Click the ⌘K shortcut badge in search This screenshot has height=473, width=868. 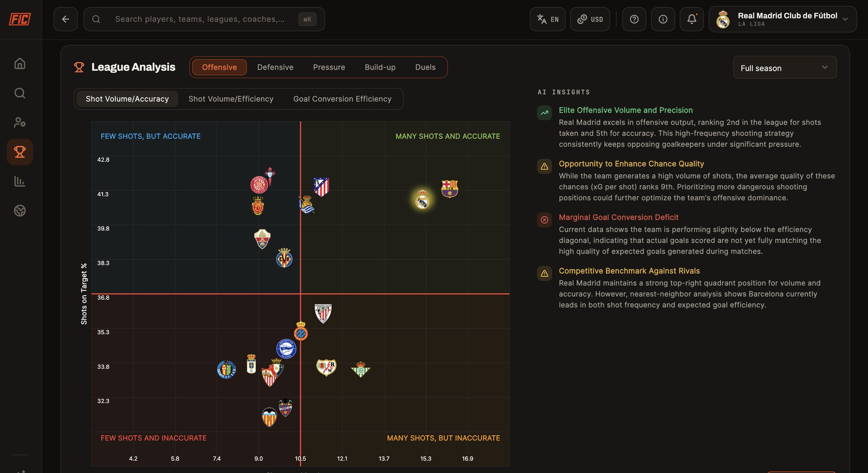pyautogui.click(x=307, y=19)
